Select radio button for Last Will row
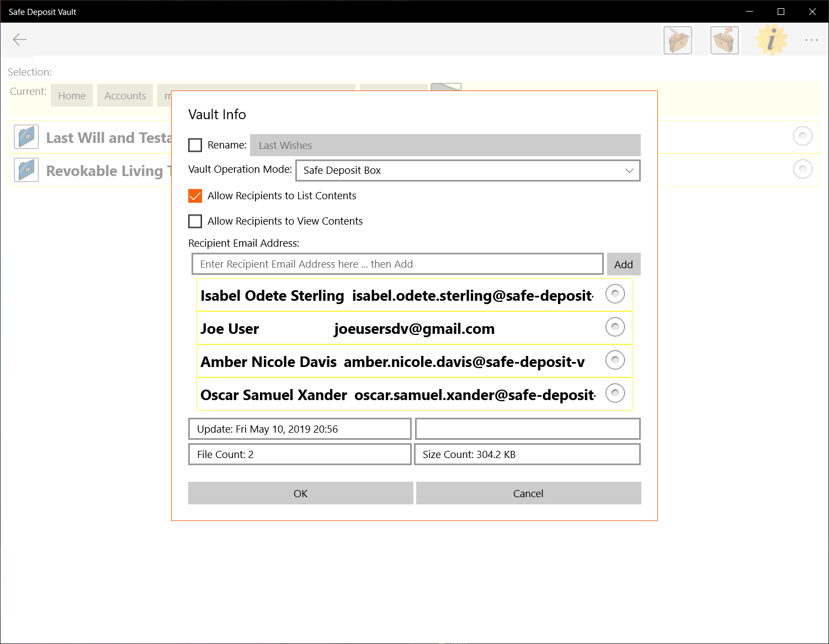Image resolution: width=829 pixels, height=644 pixels. tap(803, 136)
